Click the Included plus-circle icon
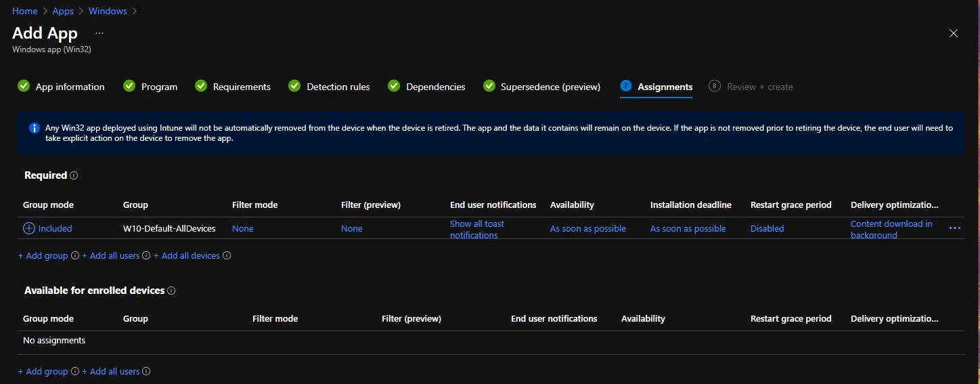The image size is (980, 384). tap(29, 228)
